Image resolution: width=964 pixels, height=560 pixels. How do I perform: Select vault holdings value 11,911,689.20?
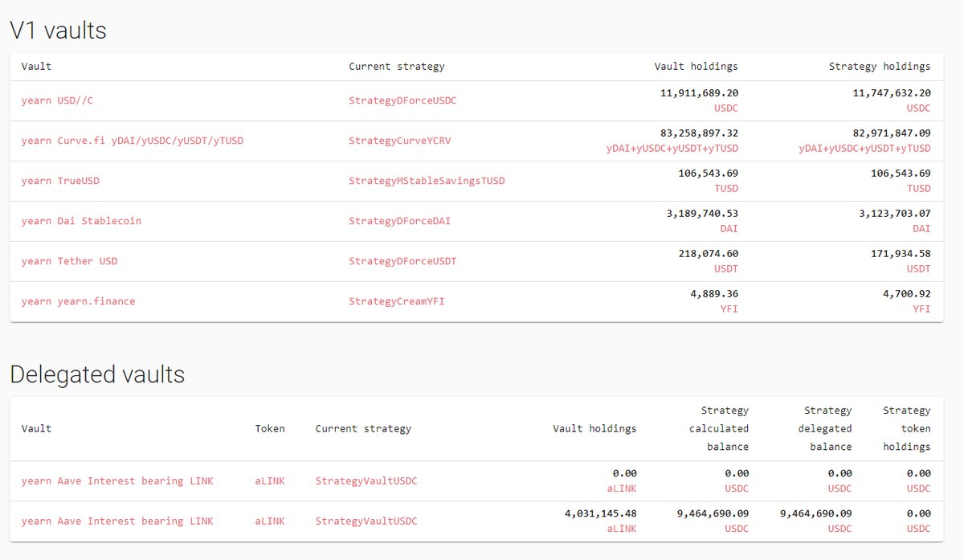click(699, 93)
